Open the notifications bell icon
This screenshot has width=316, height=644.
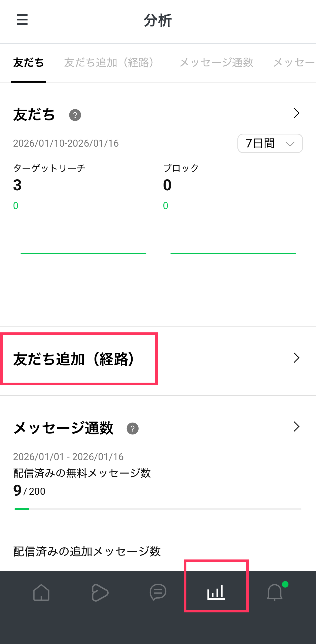click(x=275, y=592)
